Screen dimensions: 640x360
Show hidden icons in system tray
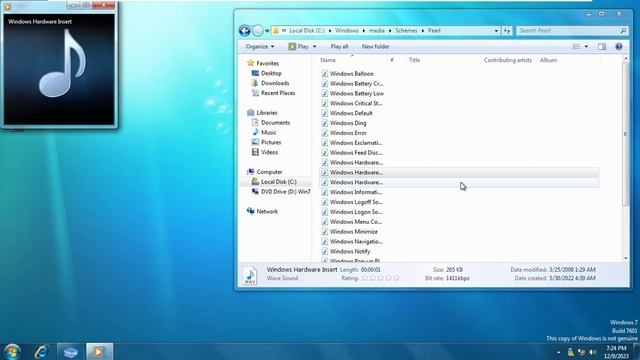click(x=558, y=352)
